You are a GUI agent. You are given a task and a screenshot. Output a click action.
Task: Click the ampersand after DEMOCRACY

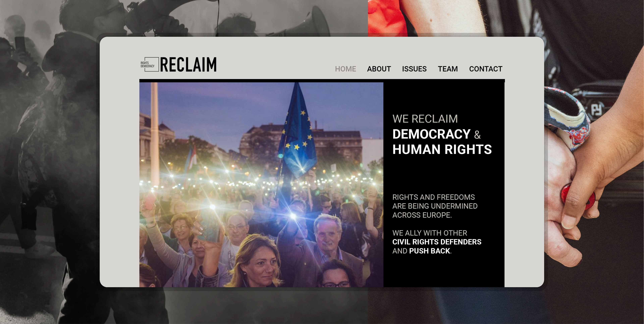point(477,135)
